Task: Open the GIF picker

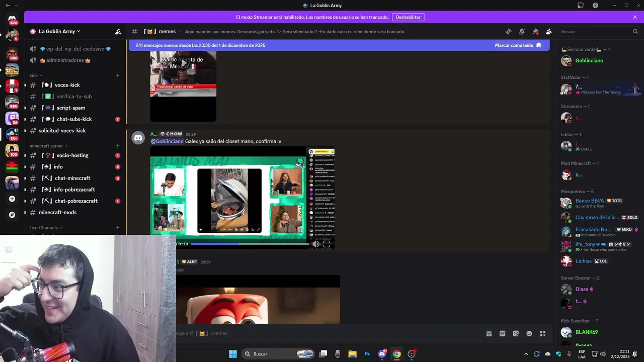Action: click(x=502, y=333)
